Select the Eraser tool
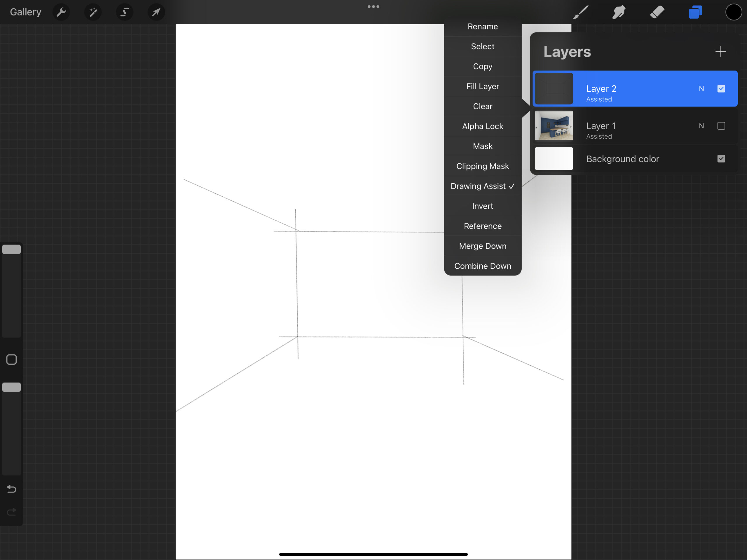This screenshot has width=747, height=560. coord(657,12)
